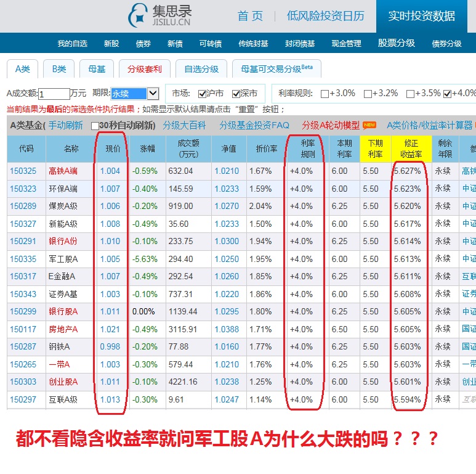Viewport: 476px width, 474px height.
Task: Select fund name 一带A
Action: 59,364
